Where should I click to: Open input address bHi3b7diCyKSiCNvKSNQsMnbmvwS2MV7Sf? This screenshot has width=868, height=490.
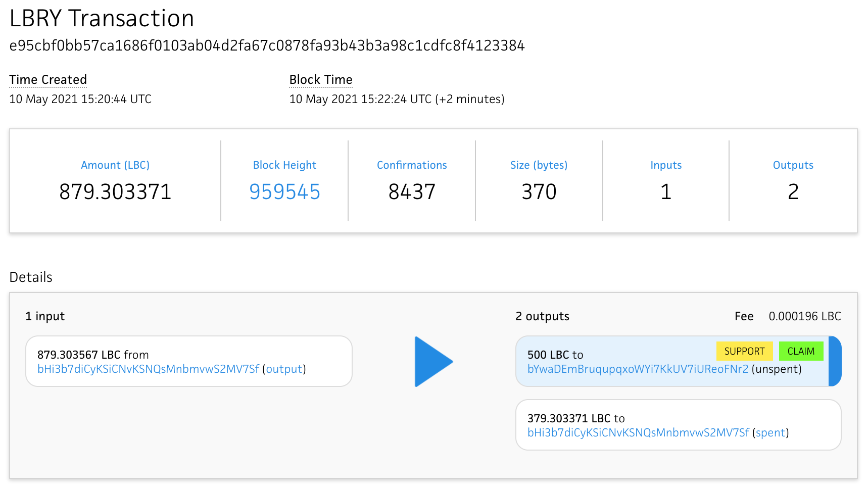coord(148,369)
